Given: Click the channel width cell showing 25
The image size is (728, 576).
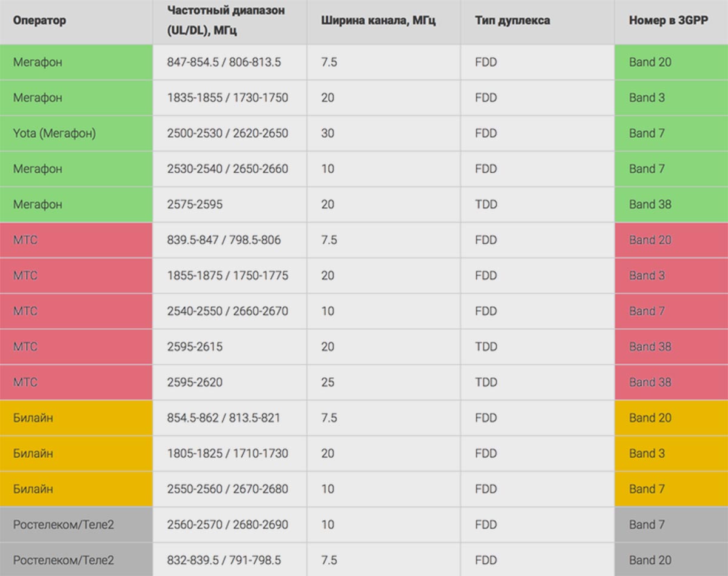Looking at the screenshot, I should 328,382.
